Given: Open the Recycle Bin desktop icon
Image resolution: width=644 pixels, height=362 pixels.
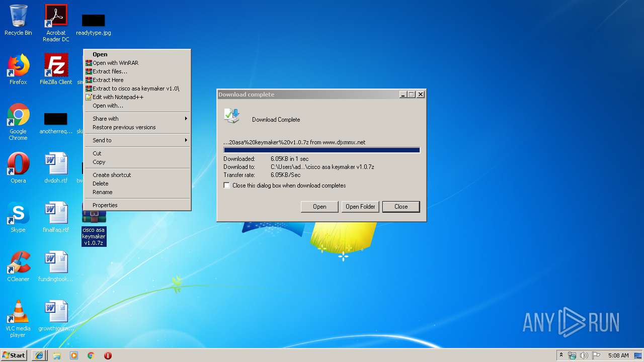Looking at the screenshot, I should [x=18, y=20].
